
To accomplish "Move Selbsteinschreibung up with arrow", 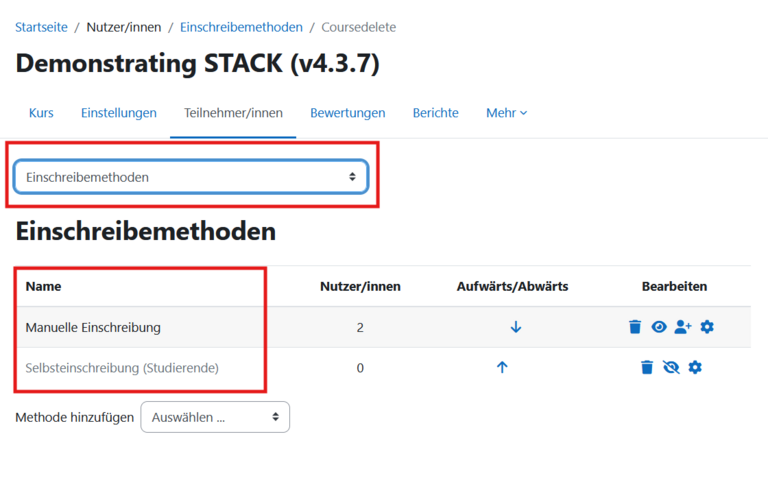I will [x=502, y=368].
